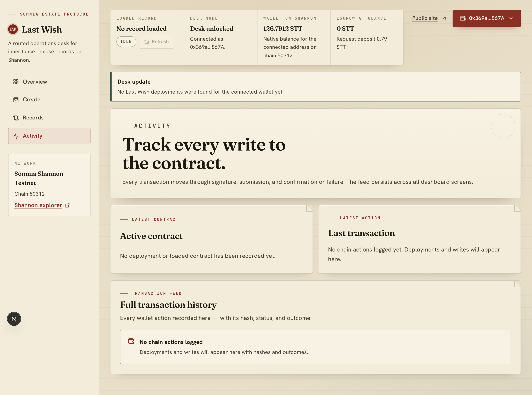This screenshot has width=532, height=395.
Task: Click the DESK MODE label
Action: 204,18
